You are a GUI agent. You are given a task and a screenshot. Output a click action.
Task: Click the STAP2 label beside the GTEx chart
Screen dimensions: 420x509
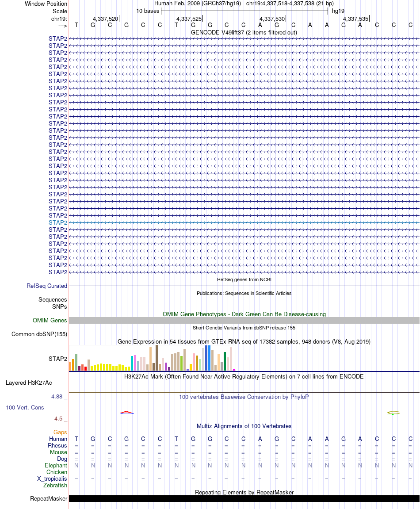58,359
